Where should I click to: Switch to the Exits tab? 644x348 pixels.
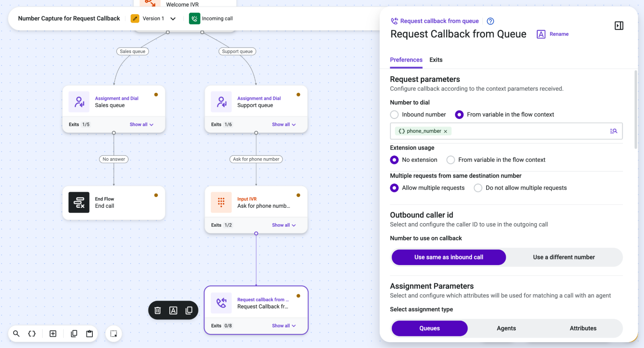(x=436, y=60)
